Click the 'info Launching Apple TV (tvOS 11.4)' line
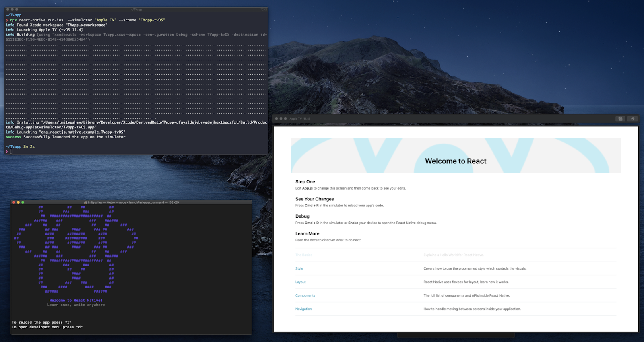Screen dimensions: 644x342 [44, 29]
